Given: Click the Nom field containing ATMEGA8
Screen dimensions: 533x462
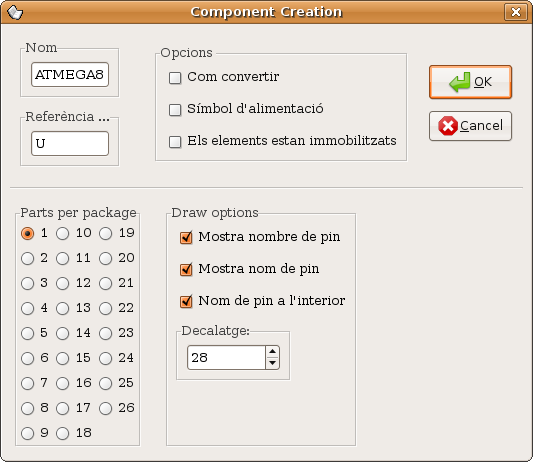Looking at the screenshot, I should (70, 74).
